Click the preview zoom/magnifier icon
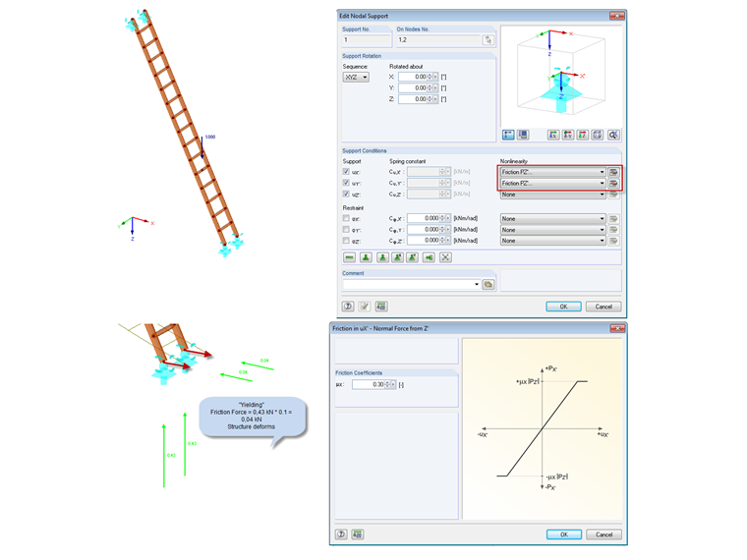The image size is (747, 560). (x=613, y=135)
